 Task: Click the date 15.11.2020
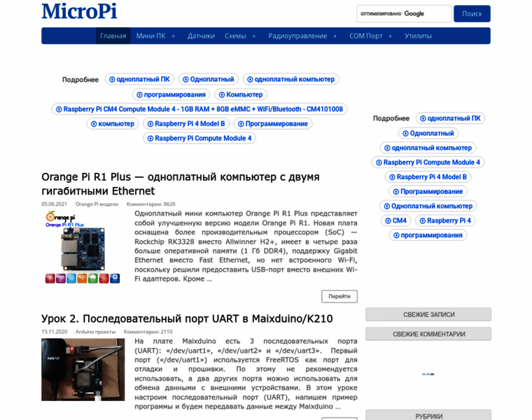coord(55,332)
